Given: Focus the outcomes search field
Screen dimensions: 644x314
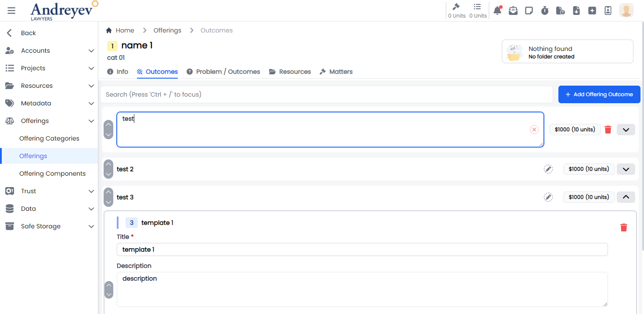Looking at the screenshot, I should 326,94.
